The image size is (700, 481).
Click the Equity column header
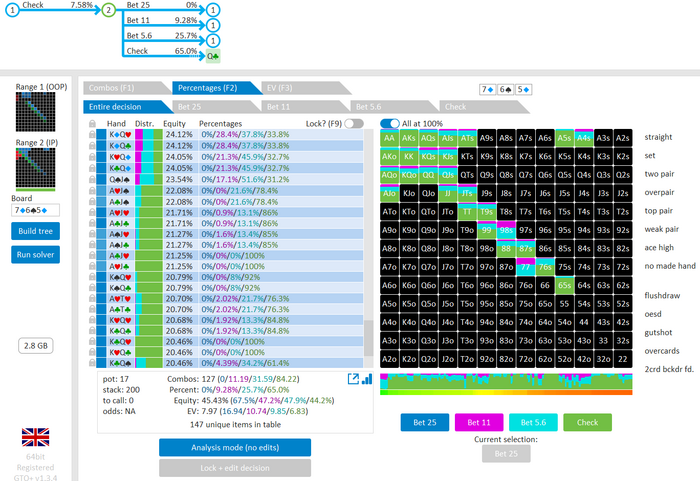click(174, 124)
